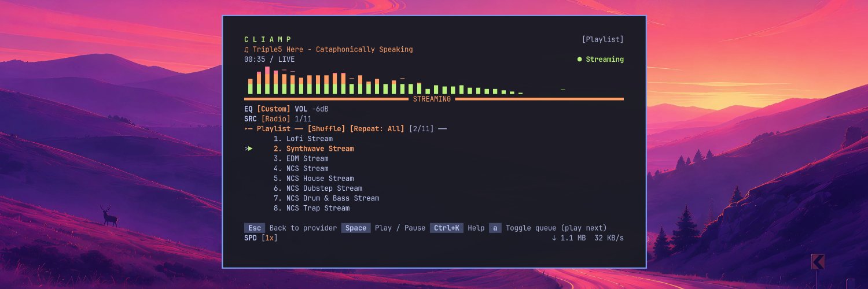Toggle the [Repeat: All] mode
The height and width of the screenshot is (289, 868).
pyautogui.click(x=377, y=128)
